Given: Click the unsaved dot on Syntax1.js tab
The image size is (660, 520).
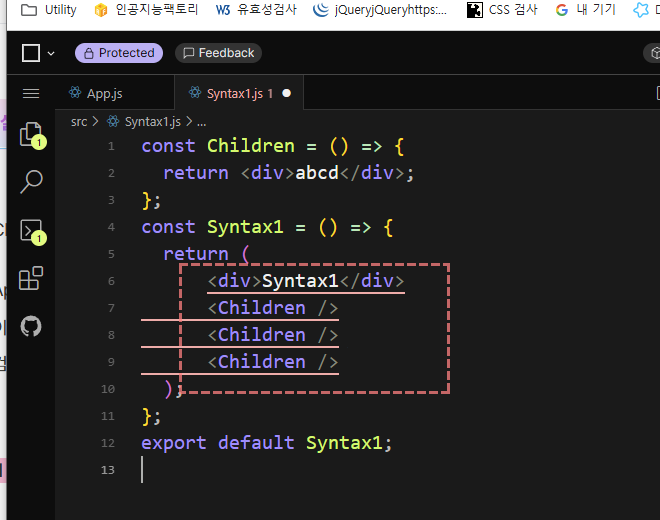Looking at the screenshot, I should (x=287, y=93).
